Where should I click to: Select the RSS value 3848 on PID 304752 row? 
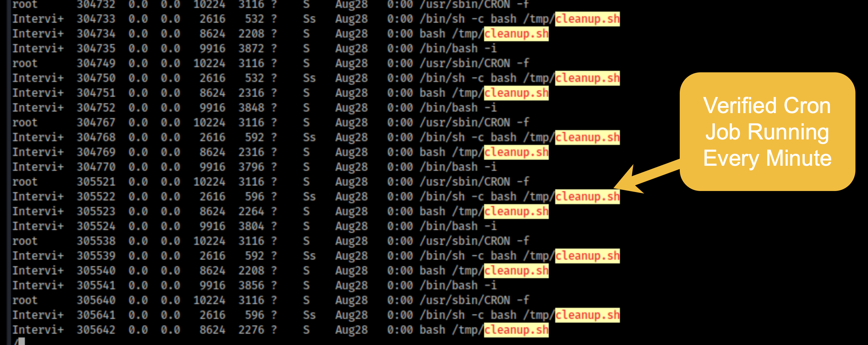[x=251, y=108]
